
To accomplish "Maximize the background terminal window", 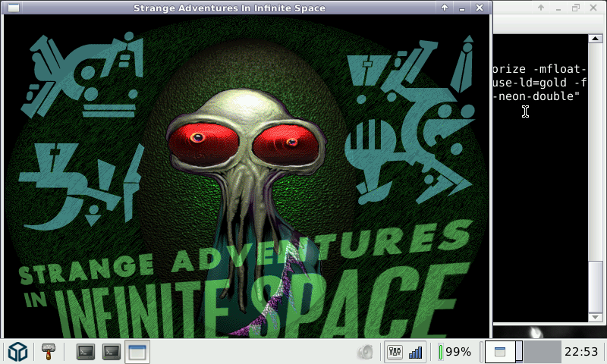I will pos(576,8).
